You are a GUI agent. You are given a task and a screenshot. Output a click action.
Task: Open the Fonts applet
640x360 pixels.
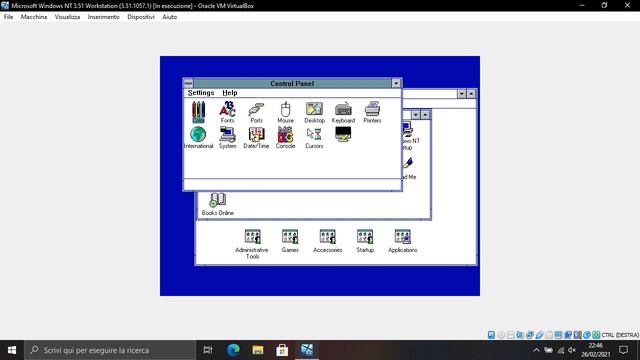point(227,112)
